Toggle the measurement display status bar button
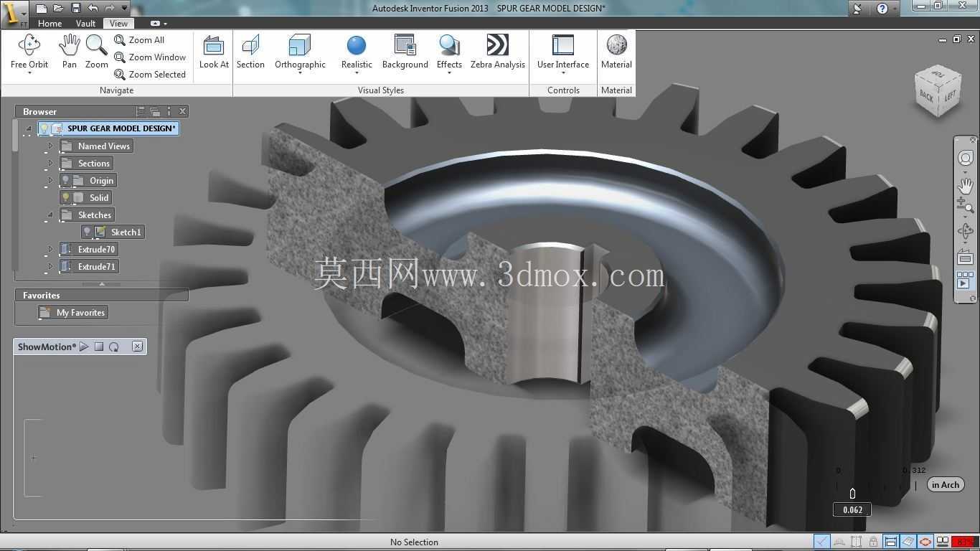Screen dimensions: 980x551 [890, 542]
